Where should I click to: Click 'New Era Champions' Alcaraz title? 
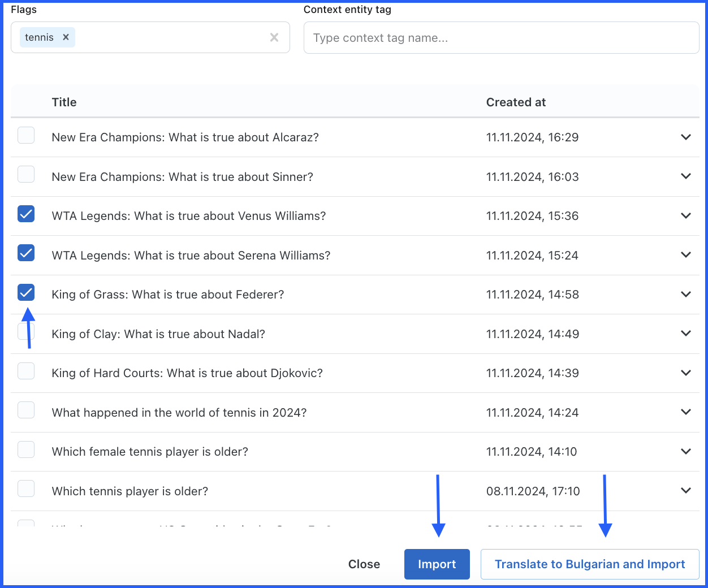(185, 137)
